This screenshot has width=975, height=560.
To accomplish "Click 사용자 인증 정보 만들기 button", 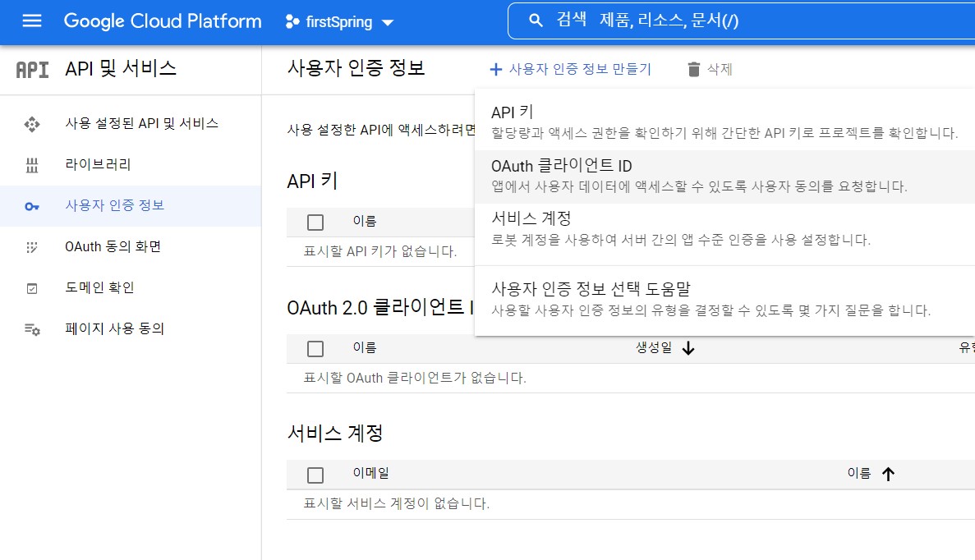I will [x=570, y=69].
